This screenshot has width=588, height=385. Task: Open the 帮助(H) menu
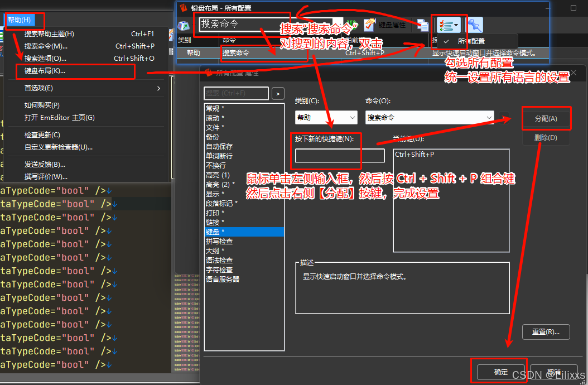click(x=20, y=20)
